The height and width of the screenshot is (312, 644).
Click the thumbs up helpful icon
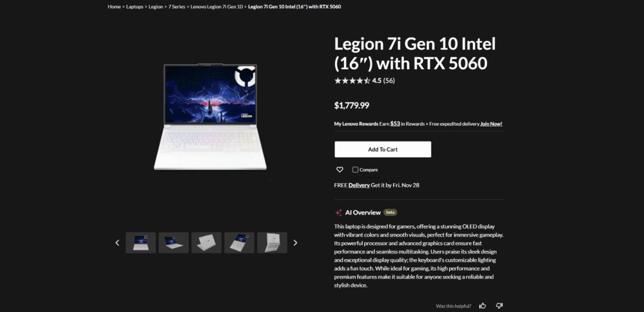point(482,306)
